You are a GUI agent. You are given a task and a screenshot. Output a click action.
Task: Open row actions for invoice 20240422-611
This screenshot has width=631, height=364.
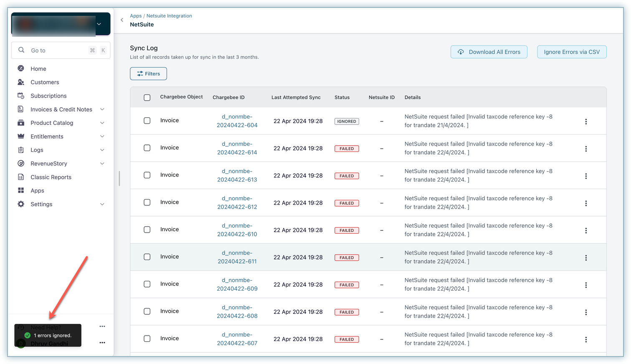(x=586, y=258)
